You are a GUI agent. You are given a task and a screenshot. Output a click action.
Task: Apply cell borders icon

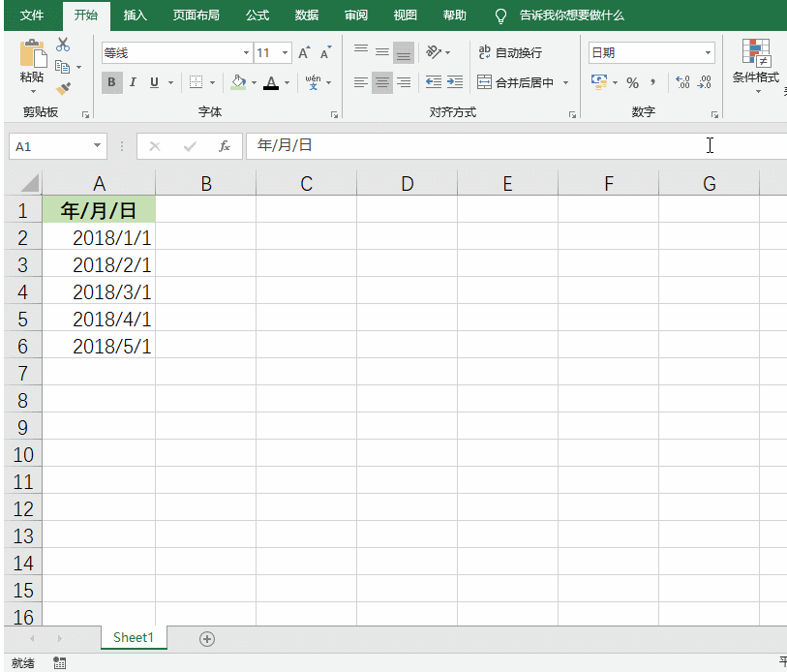(196, 82)
